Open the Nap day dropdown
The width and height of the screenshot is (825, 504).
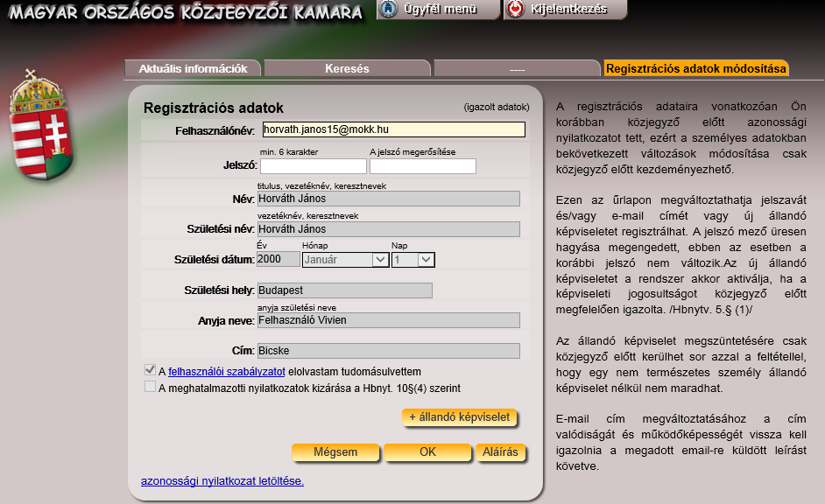tap(413, 260)
